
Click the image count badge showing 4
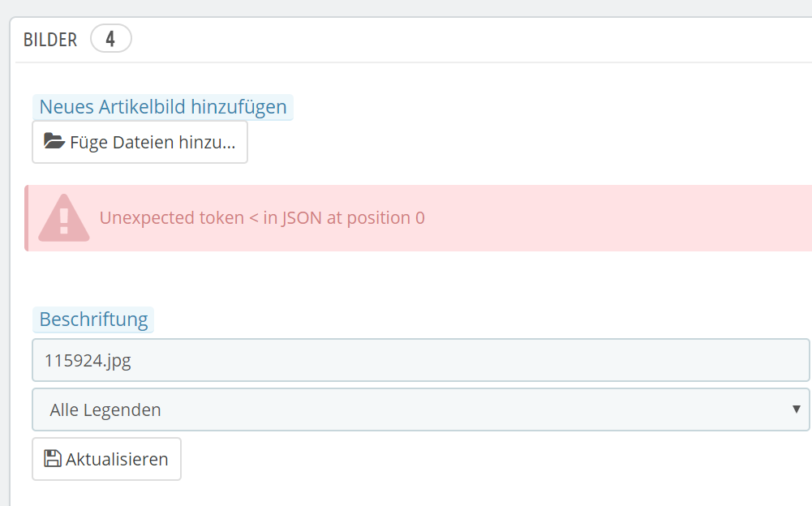[x=110, y=39]
